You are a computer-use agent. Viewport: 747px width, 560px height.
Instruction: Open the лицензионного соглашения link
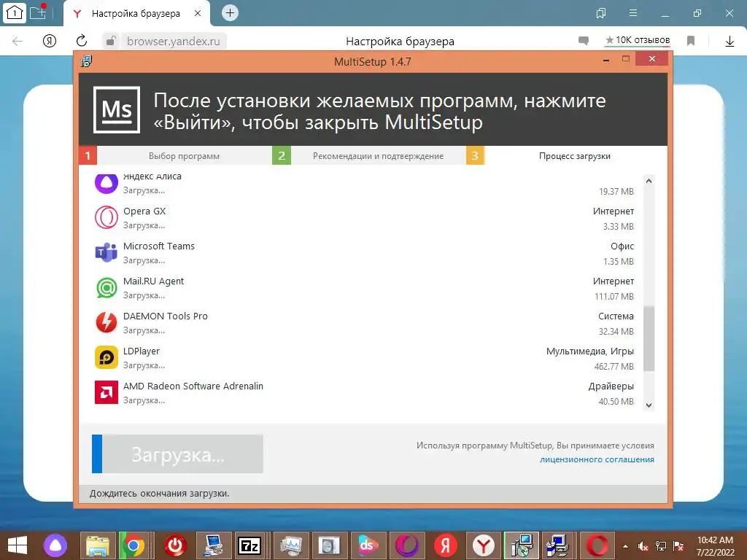[x=597, y=459]
